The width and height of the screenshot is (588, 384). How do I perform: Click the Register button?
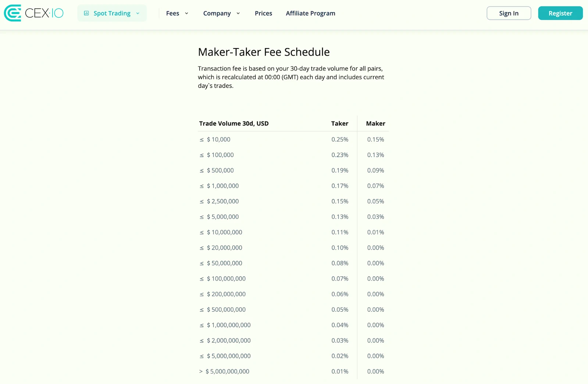click(560, 13)
